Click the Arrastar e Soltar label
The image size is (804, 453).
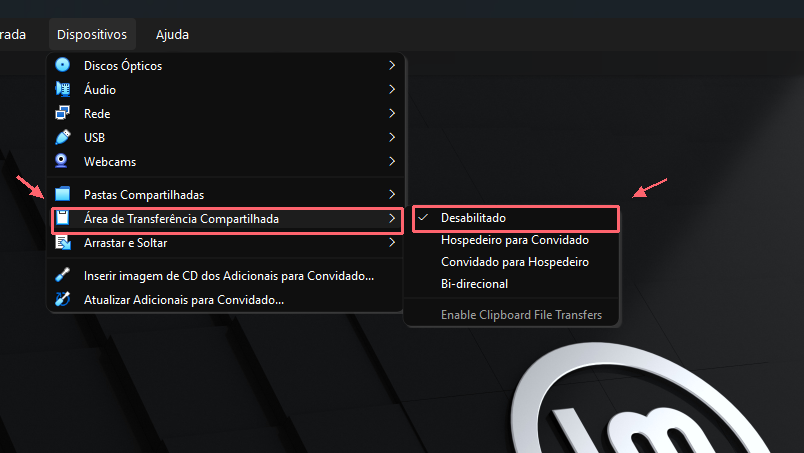pyautogui.click(x=125, y=243)
